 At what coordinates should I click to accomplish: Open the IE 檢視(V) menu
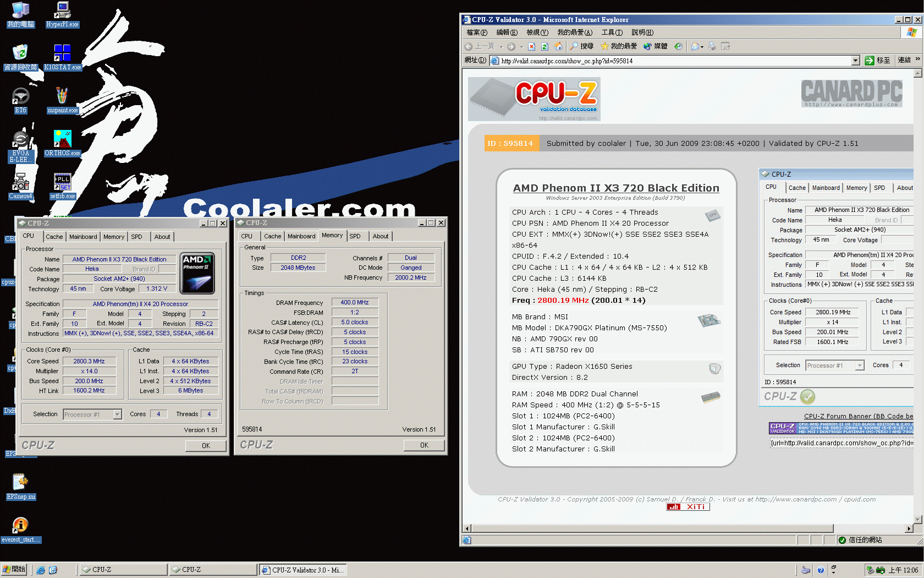pyautogui.click(x=537, y=32)
